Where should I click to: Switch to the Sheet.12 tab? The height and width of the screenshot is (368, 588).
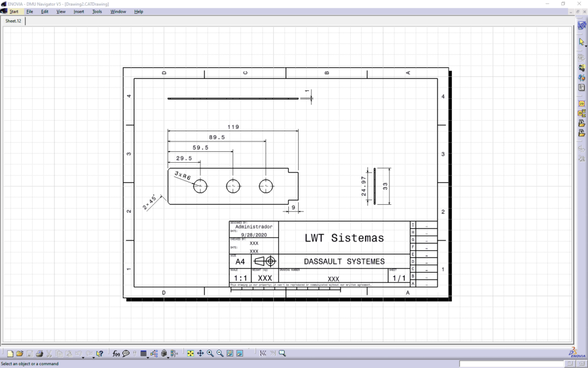tap(12, 21)
